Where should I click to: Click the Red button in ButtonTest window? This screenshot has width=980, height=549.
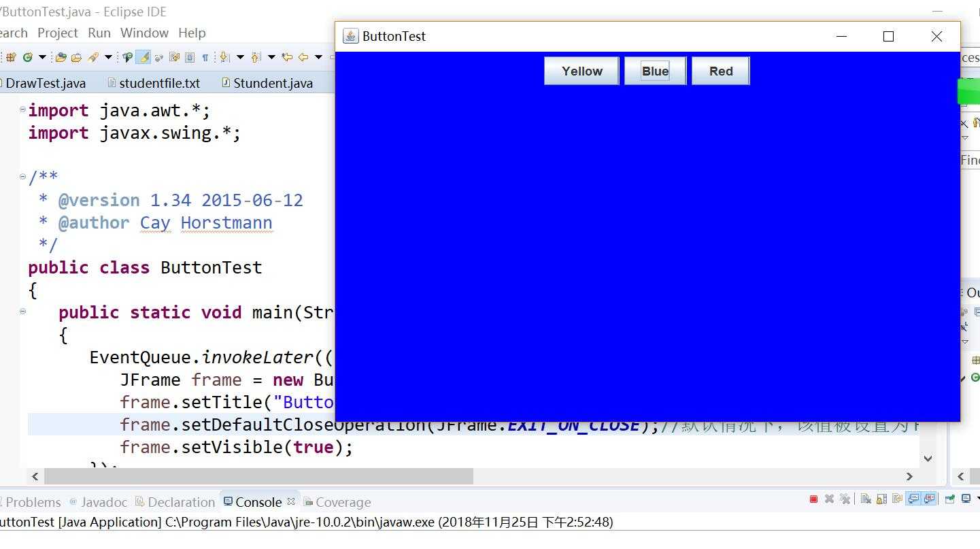(721, 71)
